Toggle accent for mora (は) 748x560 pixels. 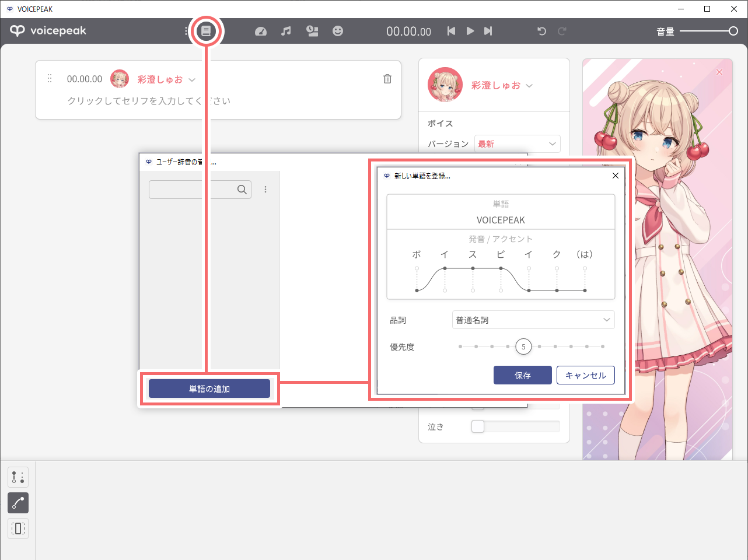pyautogui.click(x=585, y=279)
